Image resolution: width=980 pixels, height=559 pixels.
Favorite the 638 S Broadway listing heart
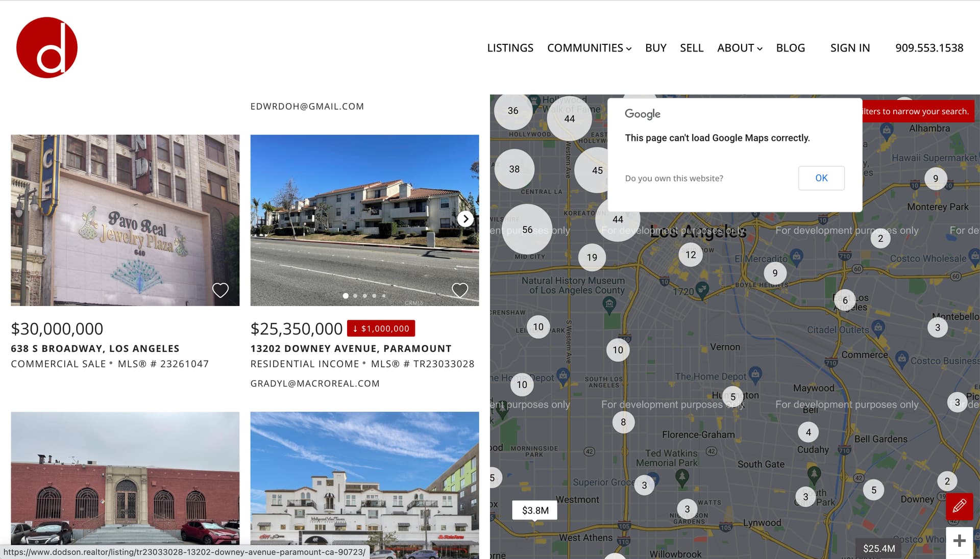tap(220, 290)
